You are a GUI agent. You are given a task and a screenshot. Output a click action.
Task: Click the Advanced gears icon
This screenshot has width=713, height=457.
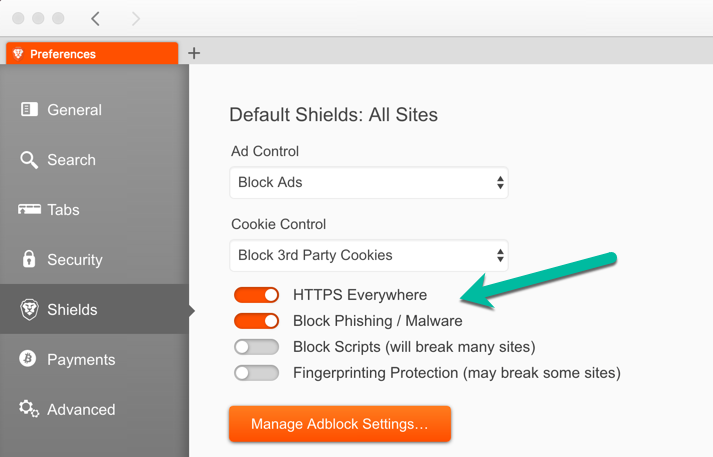pyautogui.click(x=29, y=408)
